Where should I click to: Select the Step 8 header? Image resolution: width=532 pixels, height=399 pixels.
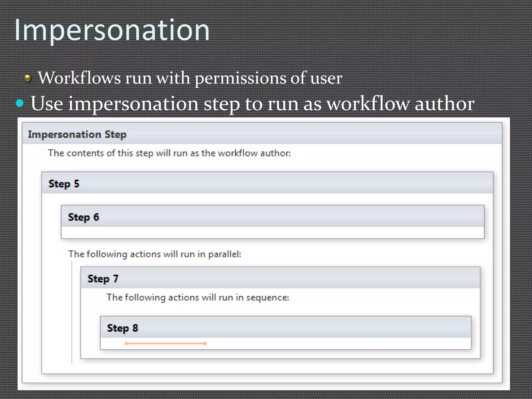285,327
